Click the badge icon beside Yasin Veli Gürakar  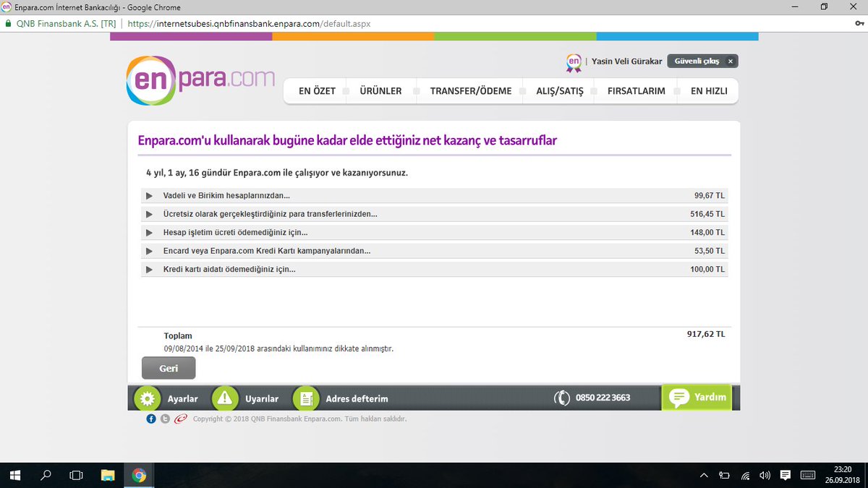(574, 63)
